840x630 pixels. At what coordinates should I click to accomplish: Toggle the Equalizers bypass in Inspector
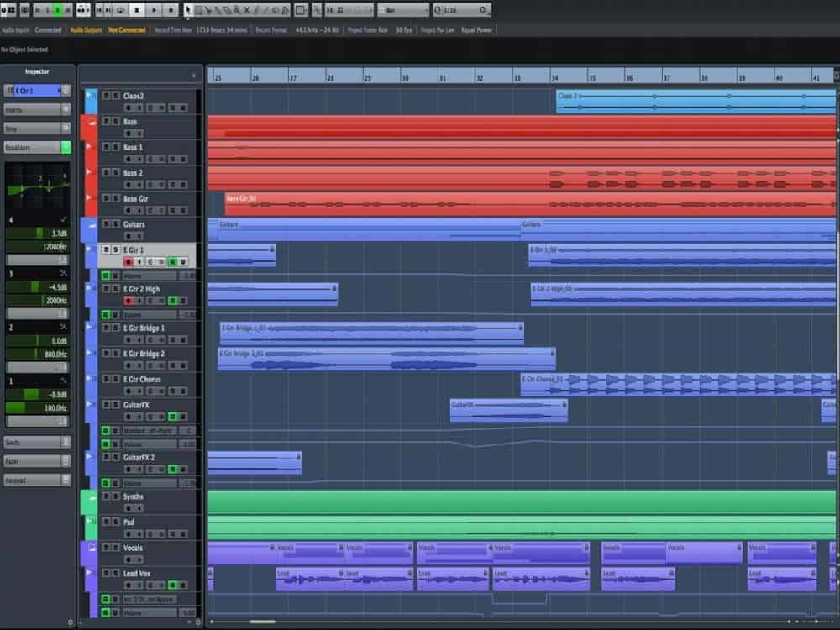[66, 147]
